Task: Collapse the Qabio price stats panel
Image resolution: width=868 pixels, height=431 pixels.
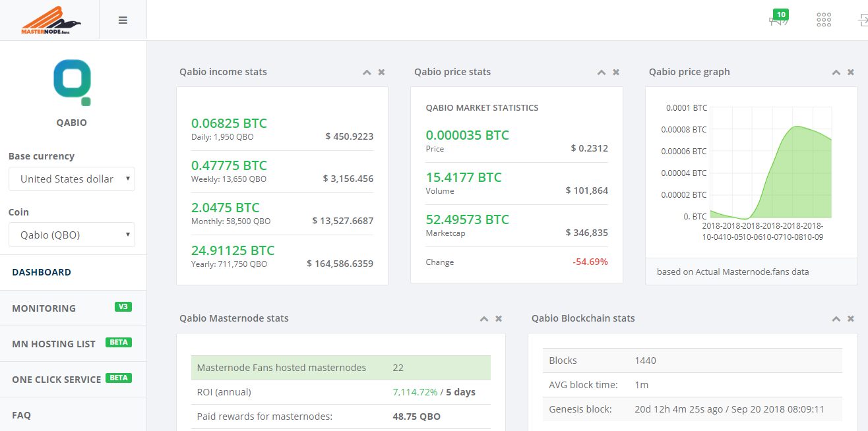Action: 602,72
